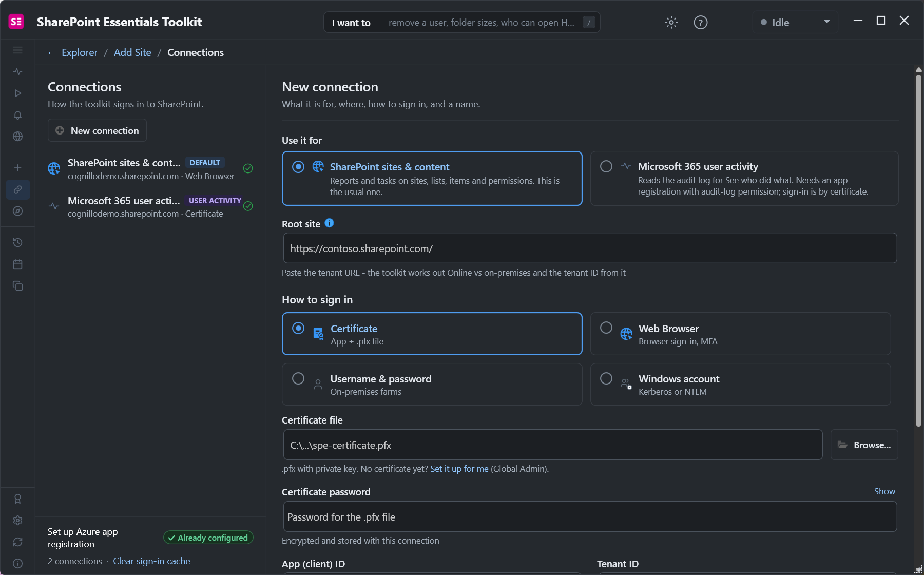Screen dimensions: 924x575
Task: Choose Web Browser sign-in method
Action: click(740, 334)
